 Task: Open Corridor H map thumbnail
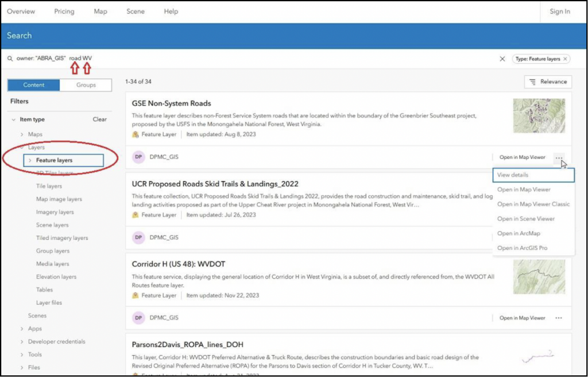pos(539,277)
